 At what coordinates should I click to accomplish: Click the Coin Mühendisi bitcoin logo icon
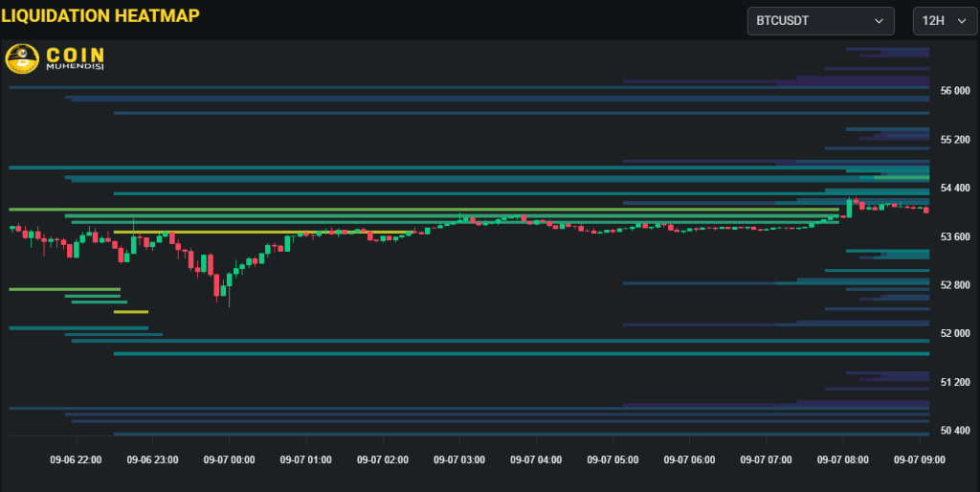(x=22, y=59)
